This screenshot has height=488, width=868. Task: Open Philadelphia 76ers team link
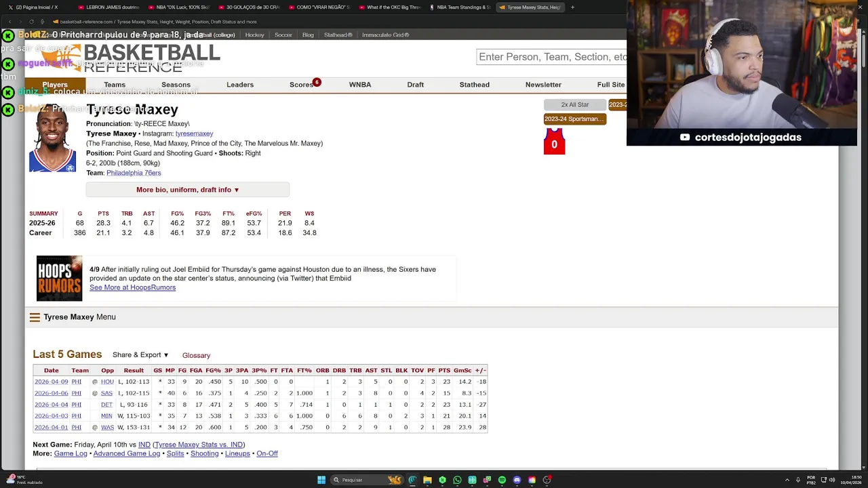tap(134, 173)
